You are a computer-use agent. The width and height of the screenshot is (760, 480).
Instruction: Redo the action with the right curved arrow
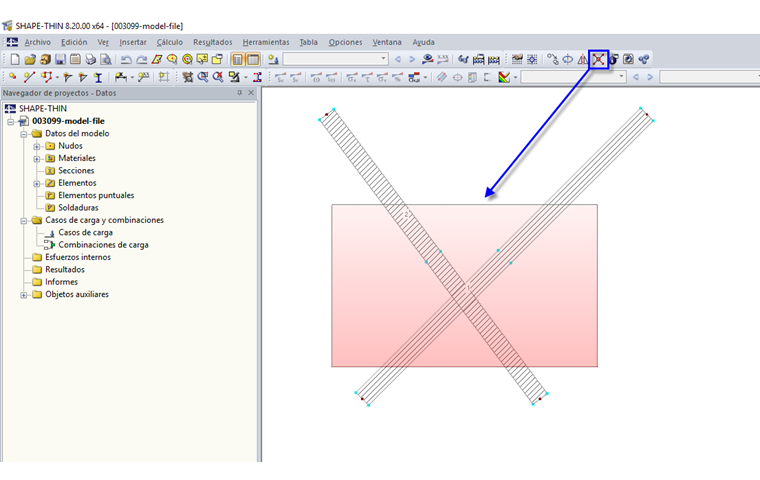pos(142,59)
